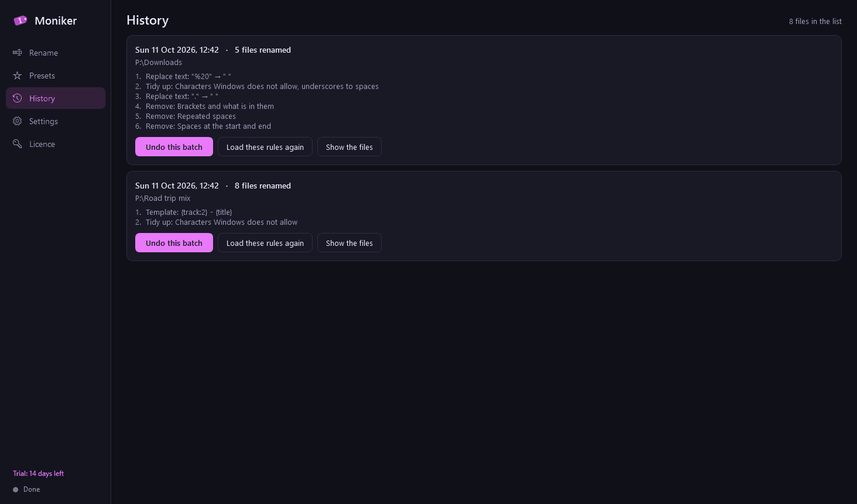Click the Presets star icon

tap(18, 76)
